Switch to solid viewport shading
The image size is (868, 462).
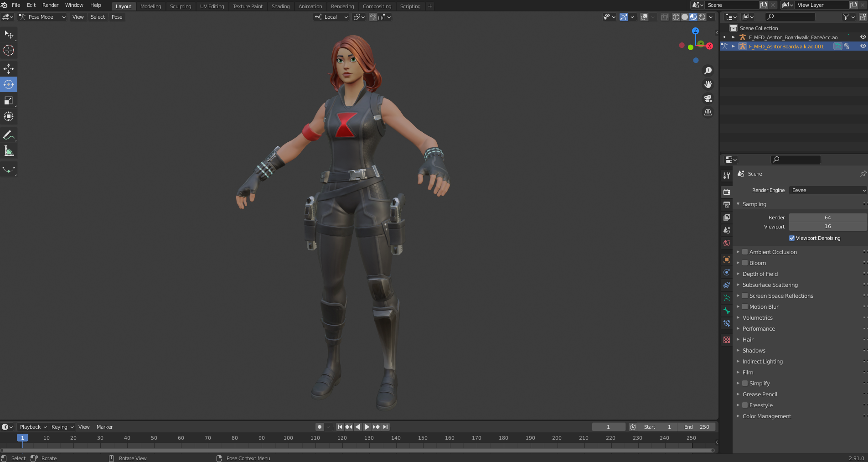685,17
